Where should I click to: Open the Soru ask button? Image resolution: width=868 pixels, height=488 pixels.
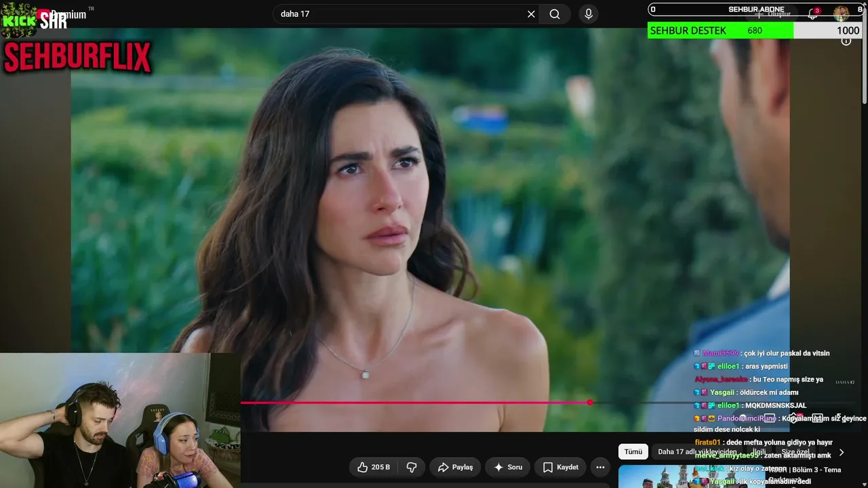click(508, 467)
